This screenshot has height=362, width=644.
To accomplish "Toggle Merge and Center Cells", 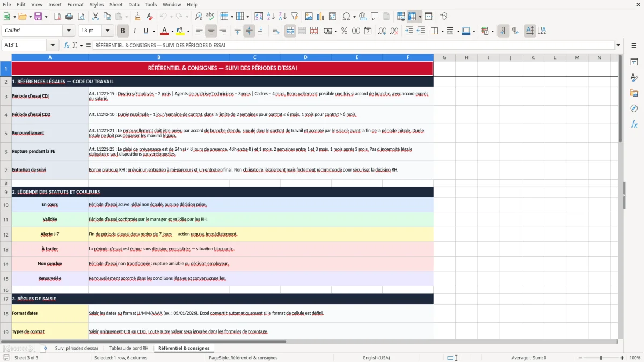I will (290, 31).
